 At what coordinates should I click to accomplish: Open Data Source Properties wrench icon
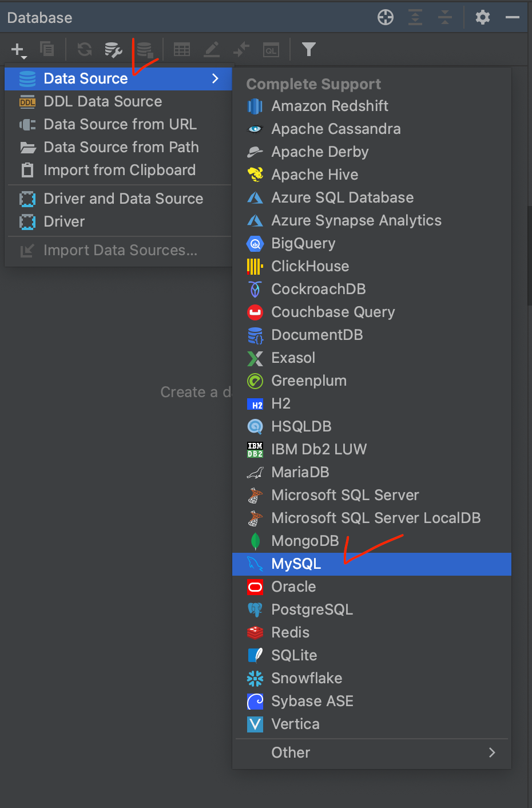[113, 50]
